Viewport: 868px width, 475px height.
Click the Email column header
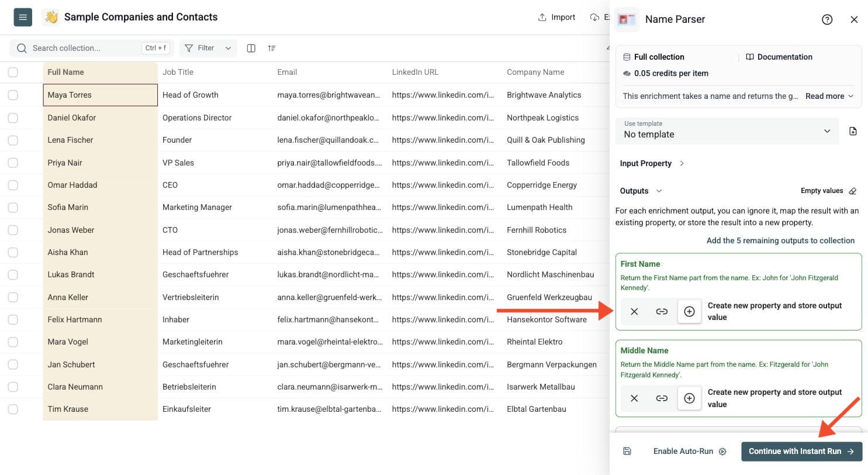point(330,72)
